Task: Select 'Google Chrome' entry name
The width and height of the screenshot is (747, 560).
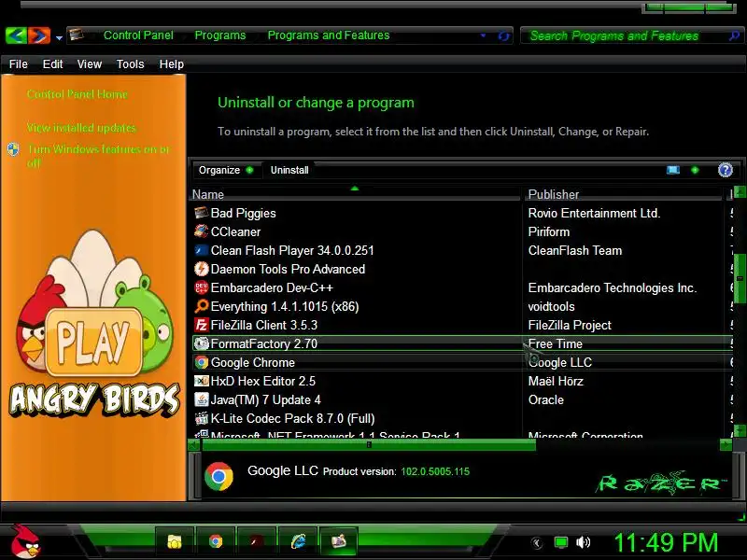Action: click(252, 362)
